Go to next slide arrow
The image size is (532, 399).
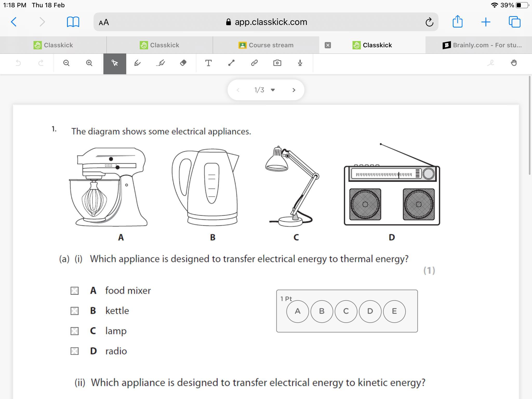[294, 90]
